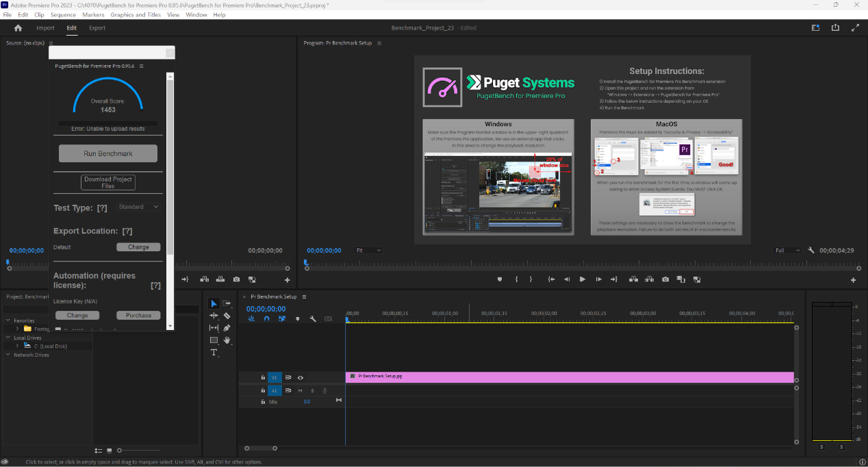Toggle V1 track output eye
This screenshot has width=868, height=467.
click(x=300, y=377)
